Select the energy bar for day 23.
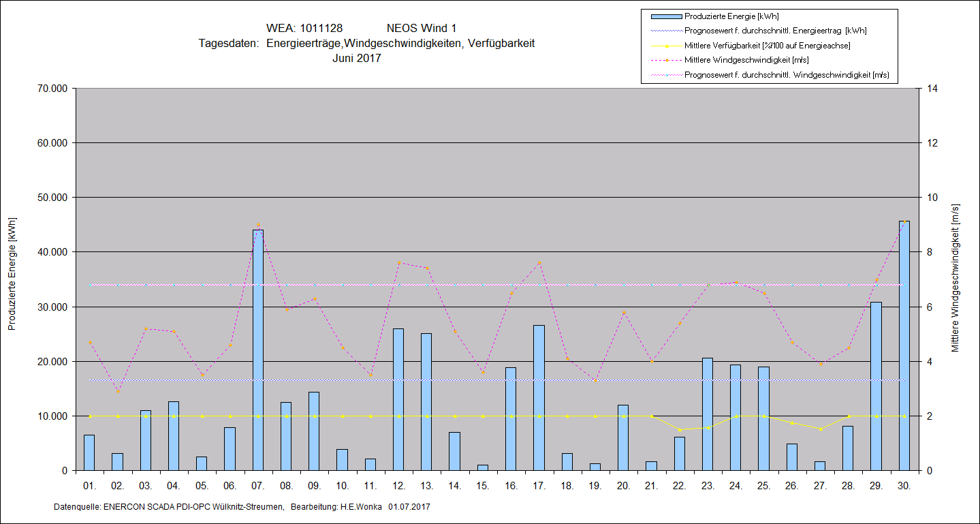Image resolution: width=980 pixels, height=524 pixels. click(x=708, y=414)
